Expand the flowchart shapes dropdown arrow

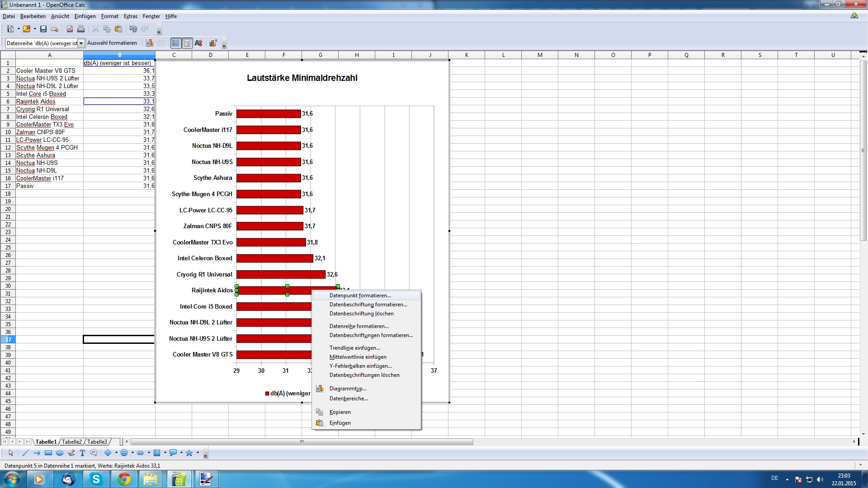point(165,453)
